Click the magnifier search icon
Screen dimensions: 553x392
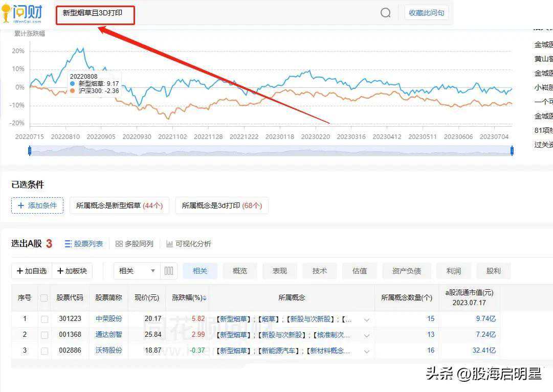pyautogui.click(x=386, y=13)
